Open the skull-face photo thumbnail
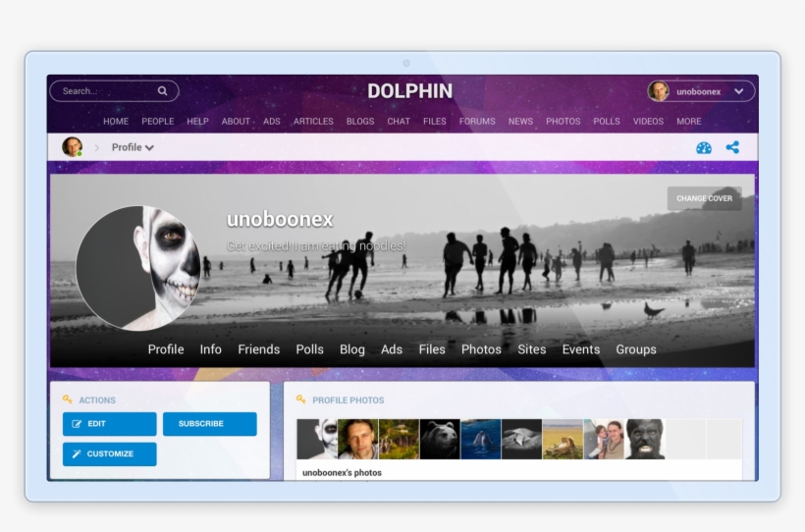The width and height of the screenshot is (805, 532). coord(317,439)
